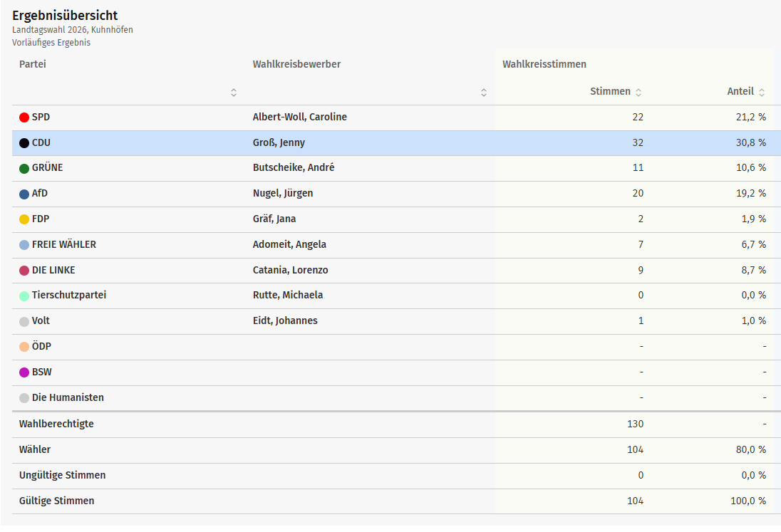The height and width of the screenshot is (532, 781).
Task: Sort by Wahlkreisbewerber column arrows
Action: [484, 93]
